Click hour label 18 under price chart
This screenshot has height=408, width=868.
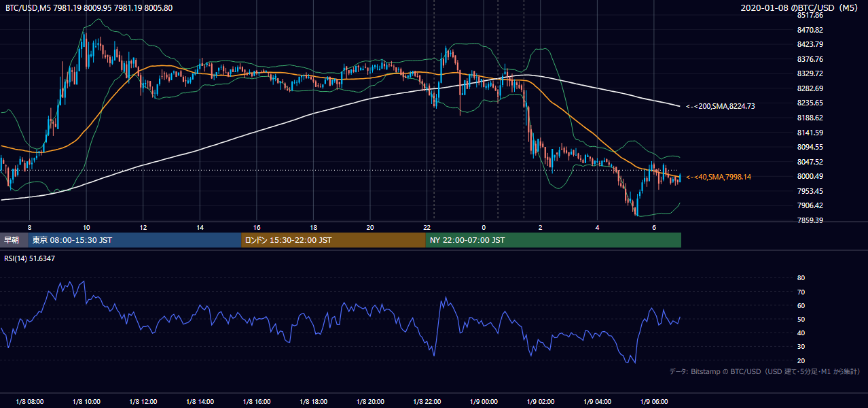coord(313,226)
